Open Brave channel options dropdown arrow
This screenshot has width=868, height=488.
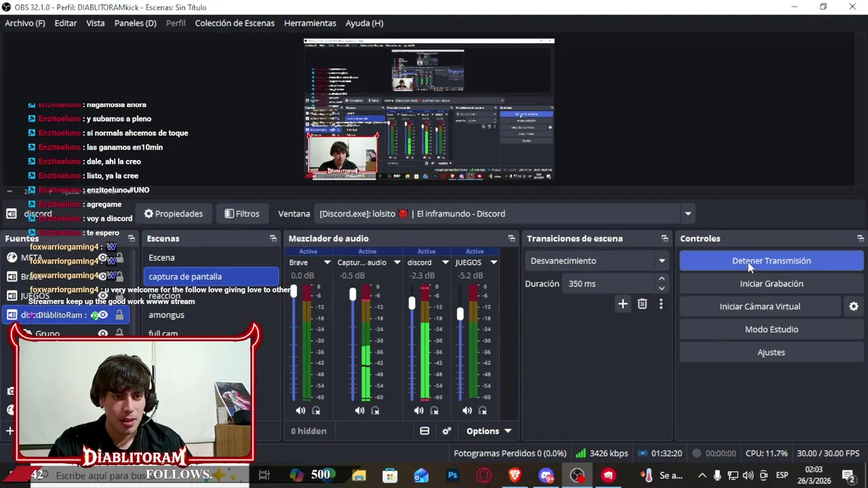pyautogui.click(x=327, y=262)
